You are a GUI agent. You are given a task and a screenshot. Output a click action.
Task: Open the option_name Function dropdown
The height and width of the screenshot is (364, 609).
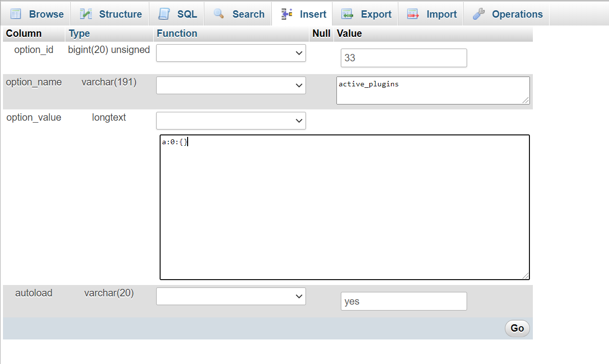[x=231, y=85]
